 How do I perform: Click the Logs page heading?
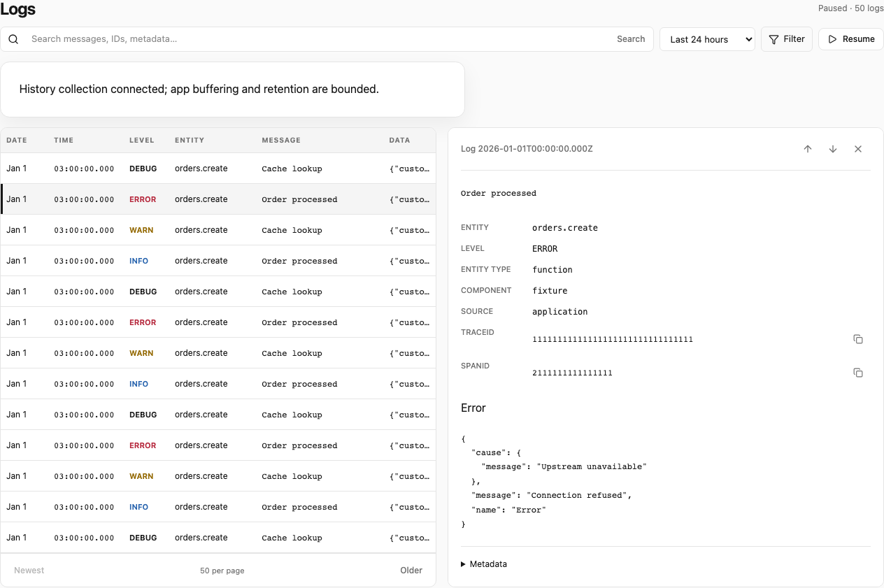point(18,9)
